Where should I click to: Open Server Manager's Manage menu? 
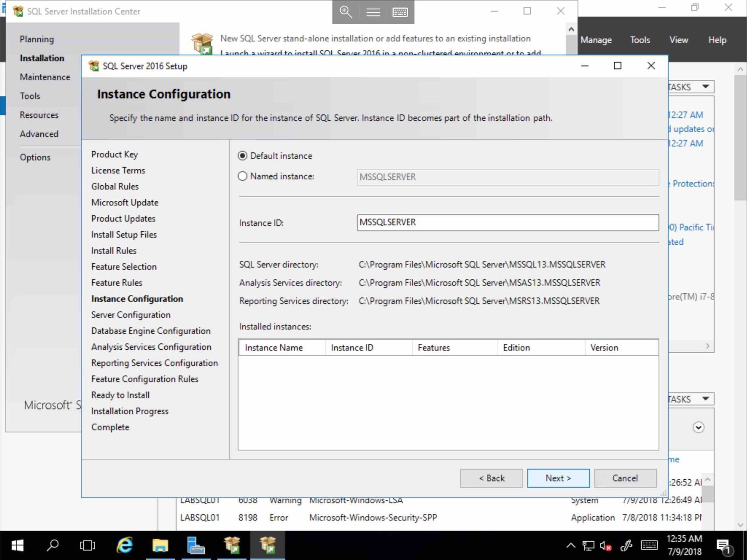pyautogui.click(x=596, y=40)
